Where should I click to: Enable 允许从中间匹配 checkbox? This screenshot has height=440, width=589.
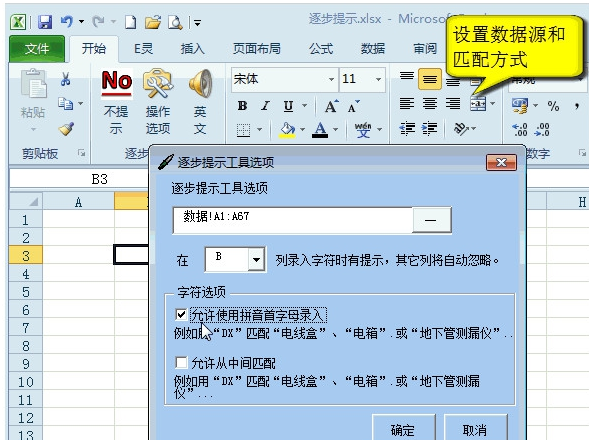(x=181, y=363)
